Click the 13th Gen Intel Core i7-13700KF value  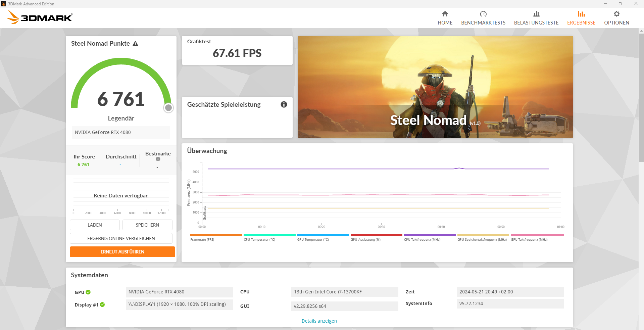coord(345,292)
